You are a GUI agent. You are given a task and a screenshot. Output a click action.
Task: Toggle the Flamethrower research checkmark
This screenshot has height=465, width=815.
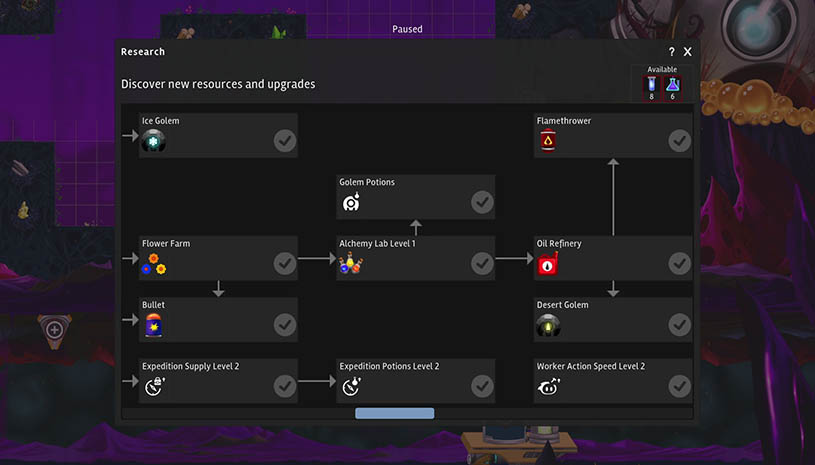coord(679,141)
